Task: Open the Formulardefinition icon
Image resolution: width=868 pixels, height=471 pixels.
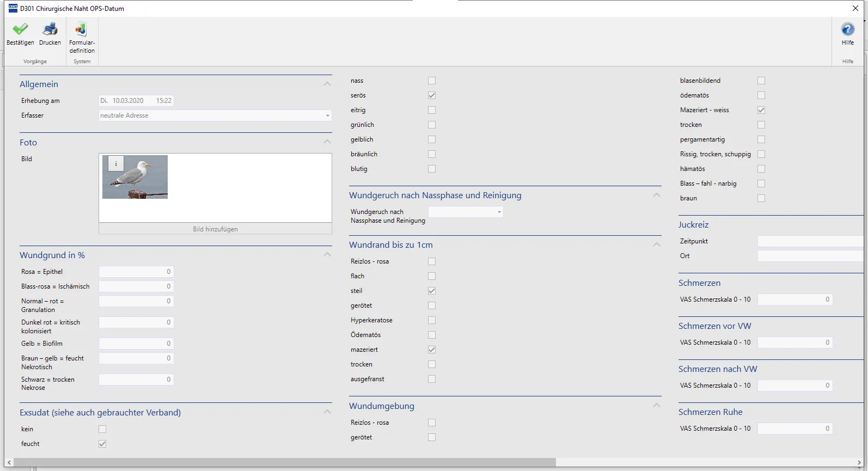Action: point(82,29)
